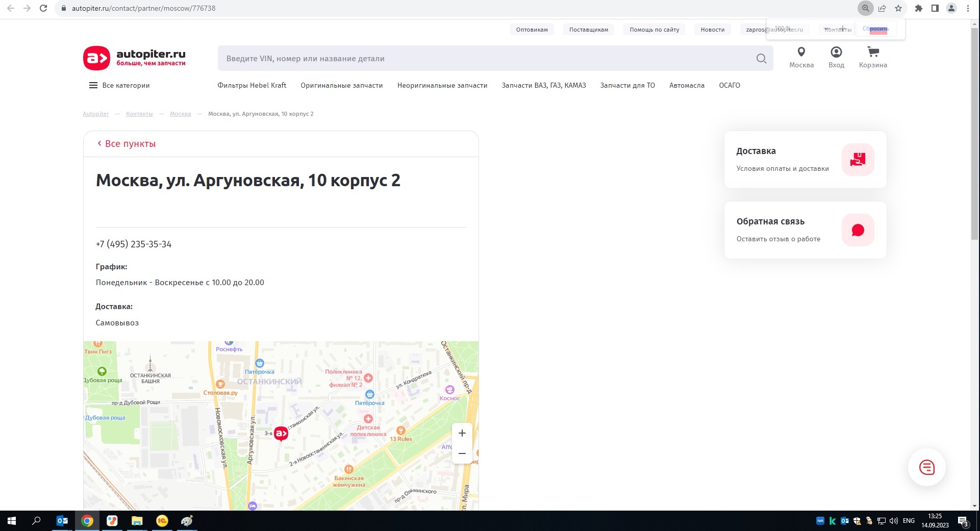Open Windows taskbar search
The width and height of the screenshot is (980, 531).
tap(36, 521)
